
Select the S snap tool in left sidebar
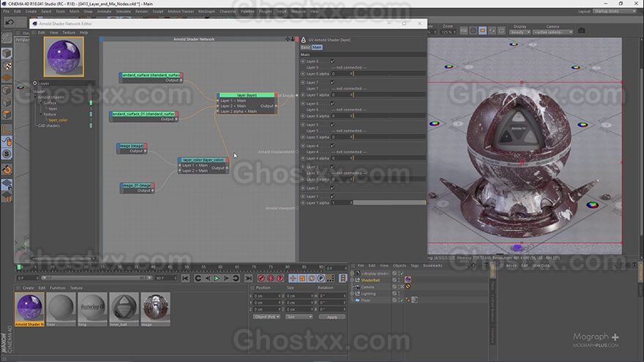[7, 154]
